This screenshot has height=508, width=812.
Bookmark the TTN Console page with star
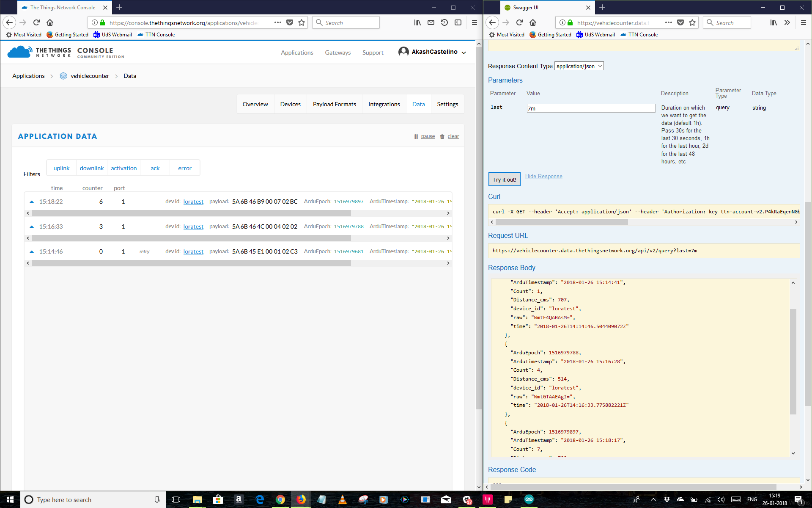302,22
